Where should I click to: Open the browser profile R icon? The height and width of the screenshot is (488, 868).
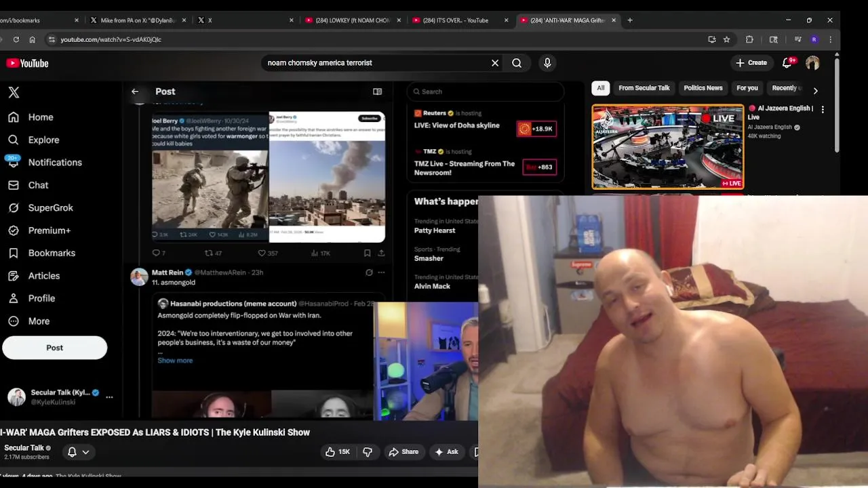click(814, 39)
